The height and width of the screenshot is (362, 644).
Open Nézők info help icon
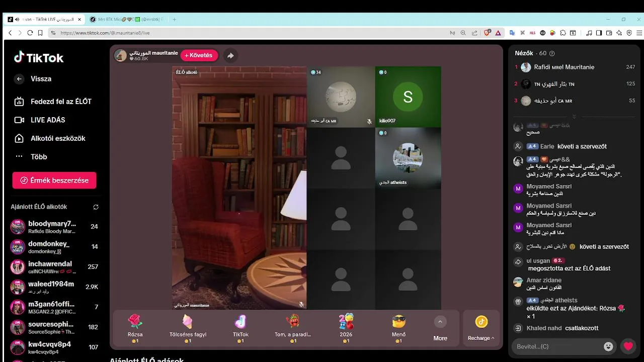(552, 53)
